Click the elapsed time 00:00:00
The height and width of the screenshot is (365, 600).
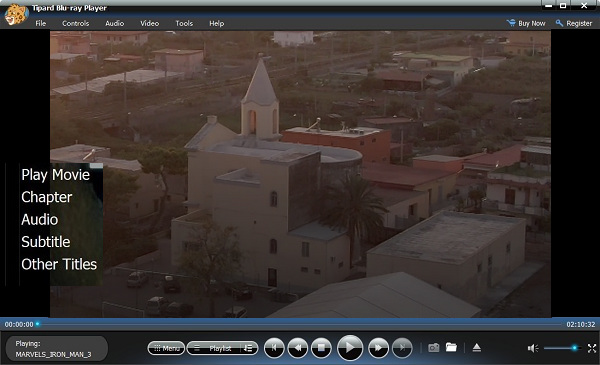[x=19, y=324]
